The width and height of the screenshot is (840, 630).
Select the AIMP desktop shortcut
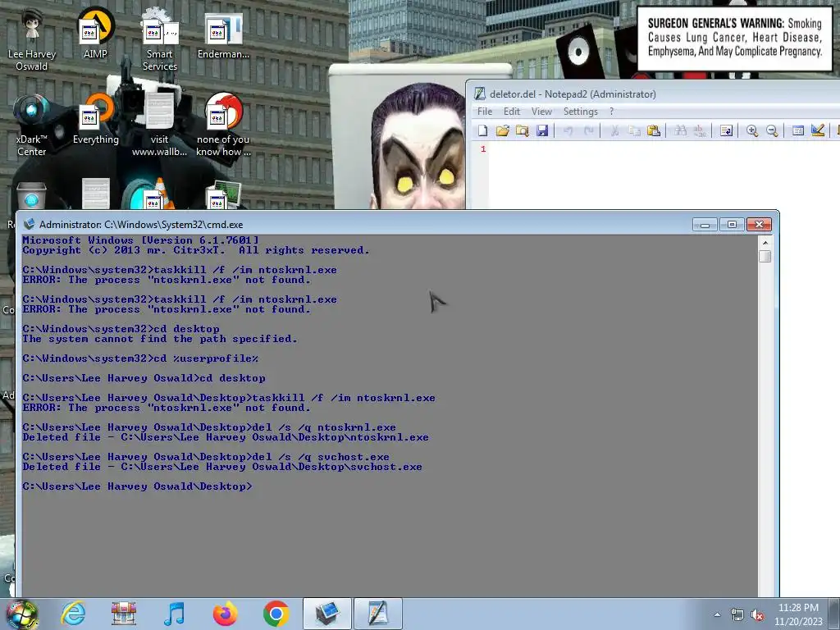pos(95,33)
